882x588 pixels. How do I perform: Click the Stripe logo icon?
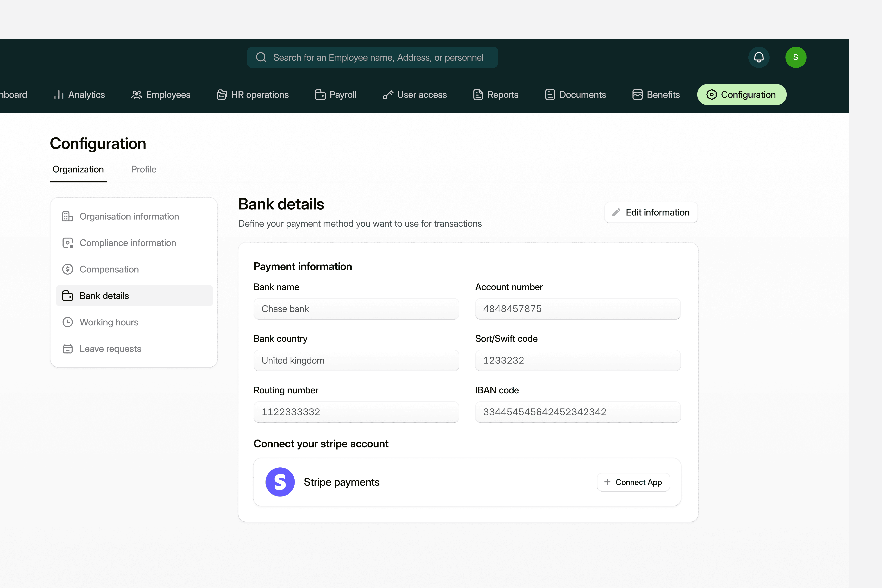pyautogui.click(x=280, y=482)
